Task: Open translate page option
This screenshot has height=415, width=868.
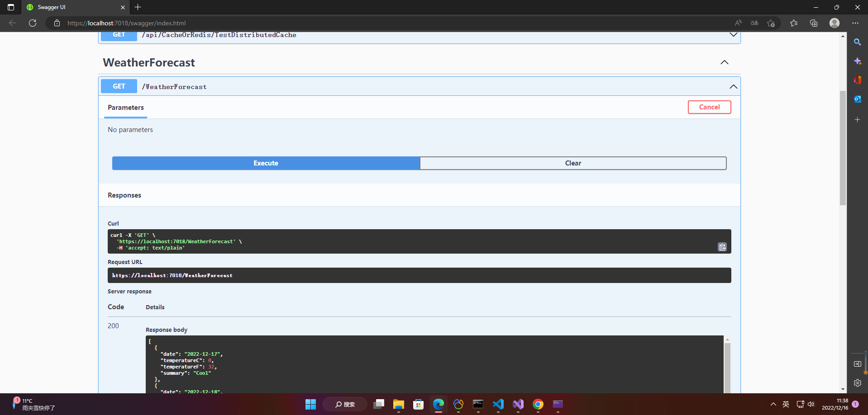Action: [x=754, y=23]
